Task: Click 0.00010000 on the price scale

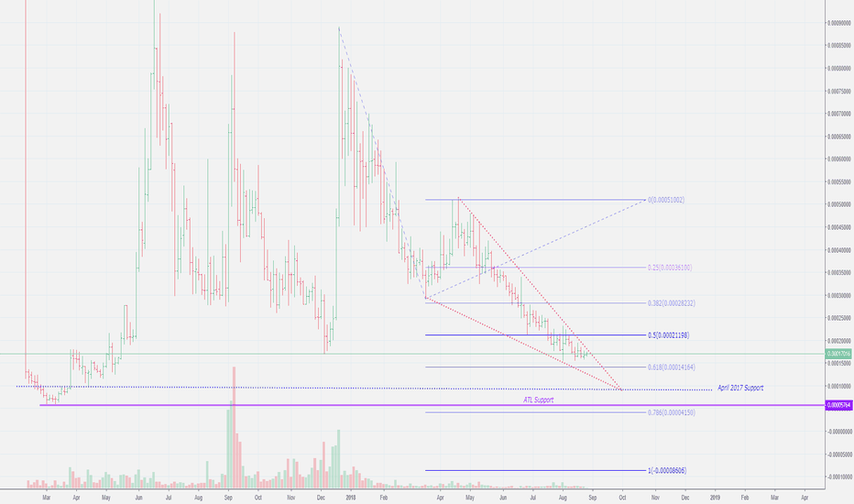Action: click(x=838, y=387)
